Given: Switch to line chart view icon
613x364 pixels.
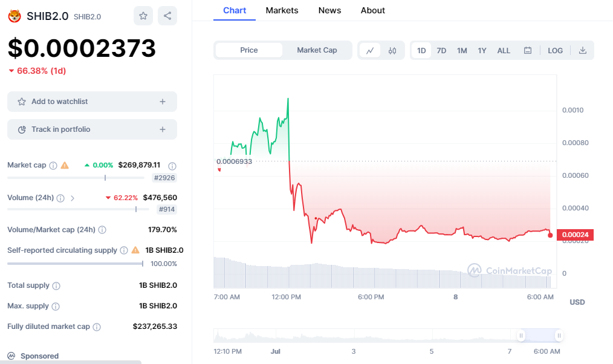Looking at the screenshot, I should coord(370,50).
